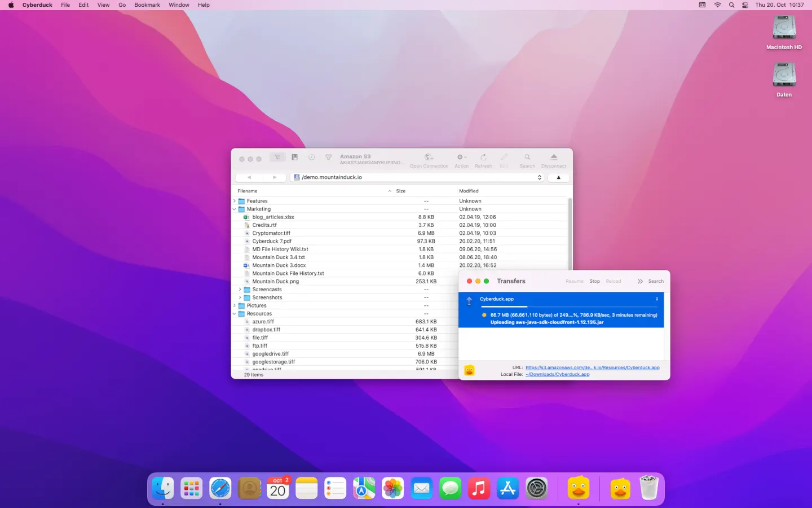Open Control Center in menu bar
The height and width of the screenshot is (508, 812).
(745, 5)
